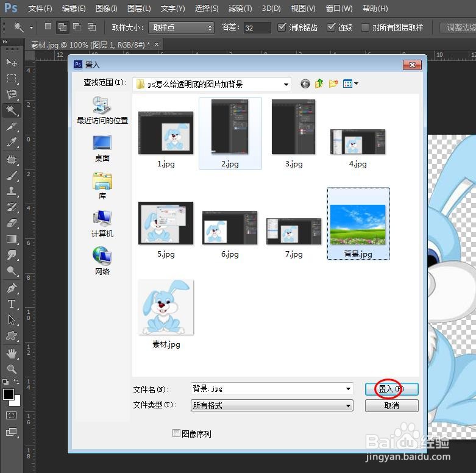
Task: Click the tolerance (容差) input field
Action: tap(257, 27)
